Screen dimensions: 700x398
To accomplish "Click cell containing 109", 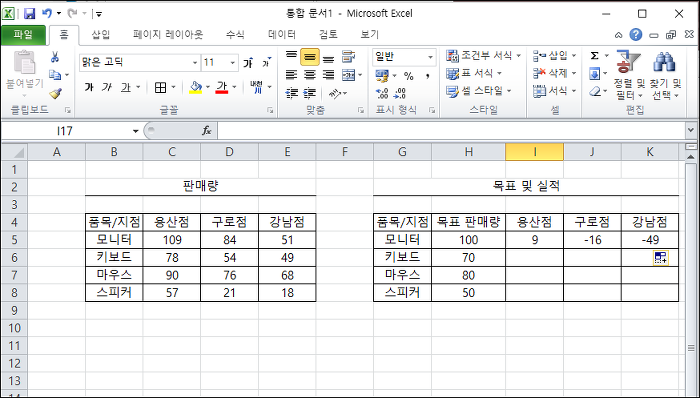I will (x=172, y=240).
